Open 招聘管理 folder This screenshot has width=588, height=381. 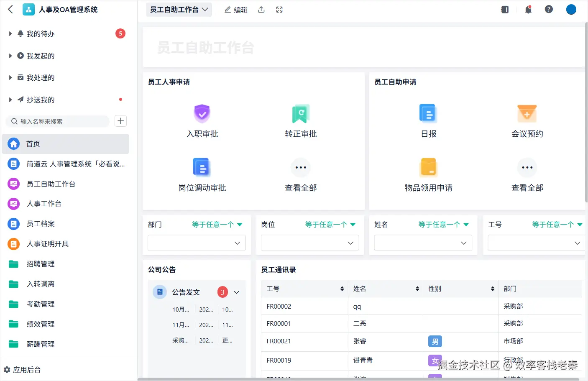pos(66,264)
